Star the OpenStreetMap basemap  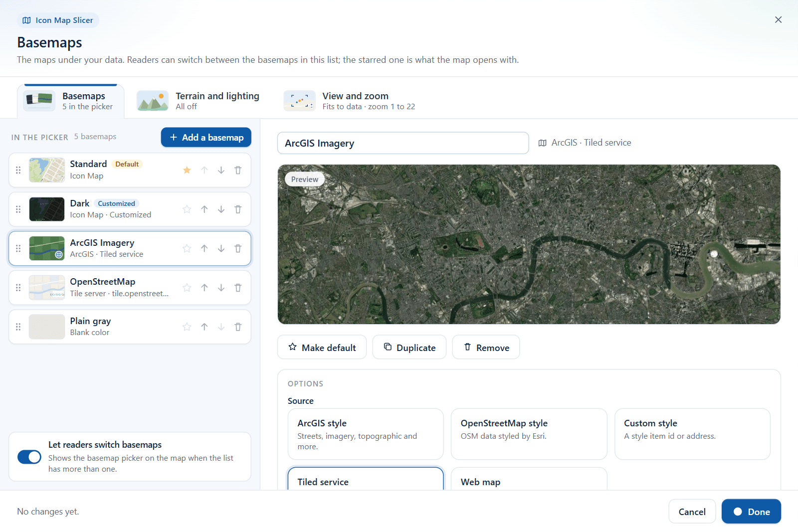click(x=187, y=288)
